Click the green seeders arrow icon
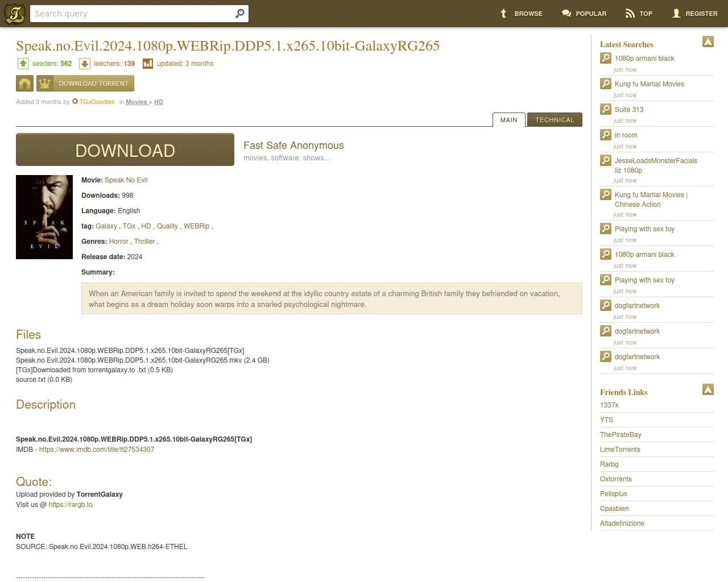Screen dimensions: 728x582 click(23, 64)
